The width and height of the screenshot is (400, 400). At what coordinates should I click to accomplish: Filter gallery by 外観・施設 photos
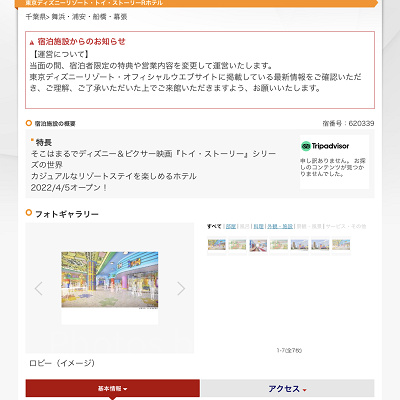point(280,226)
